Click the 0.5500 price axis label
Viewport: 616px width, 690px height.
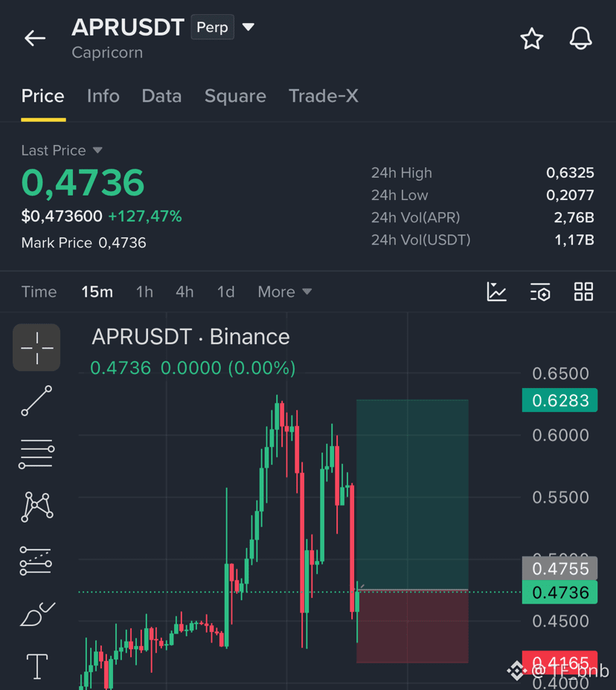pyautogui.click(x=560, y=497)
